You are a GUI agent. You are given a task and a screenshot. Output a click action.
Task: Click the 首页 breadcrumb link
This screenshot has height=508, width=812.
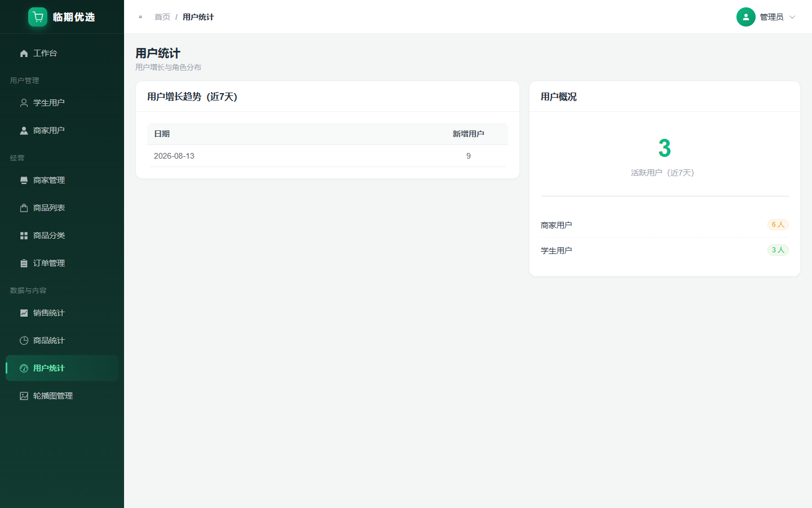click(x=162, y=17)
